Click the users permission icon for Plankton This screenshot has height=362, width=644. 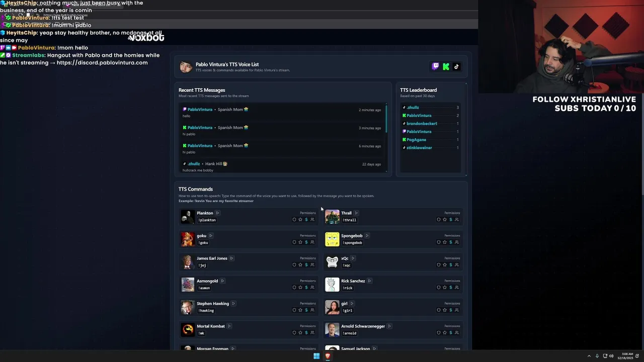(x=312, y=220)
